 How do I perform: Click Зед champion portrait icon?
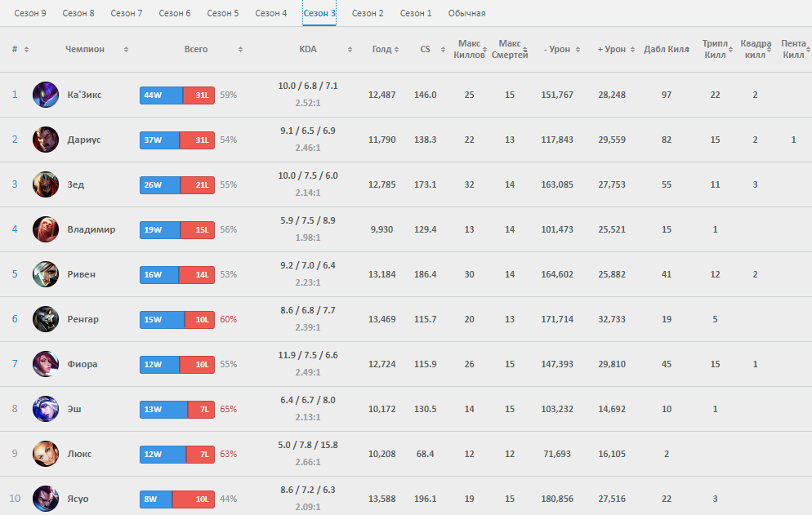[46, 184]
